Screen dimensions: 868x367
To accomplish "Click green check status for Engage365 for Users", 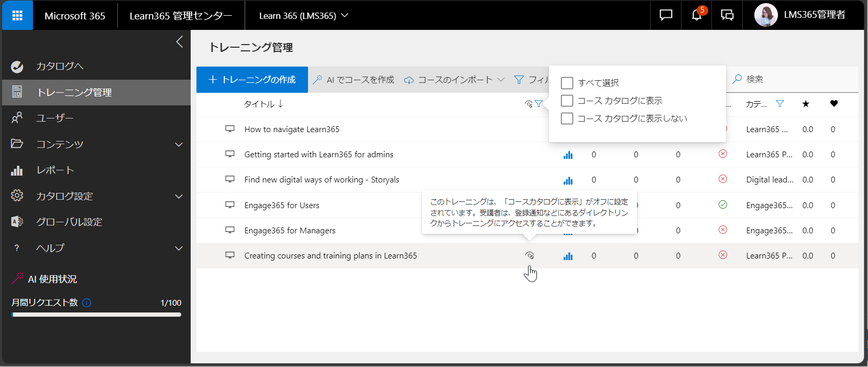I will [x=723, y=205].
